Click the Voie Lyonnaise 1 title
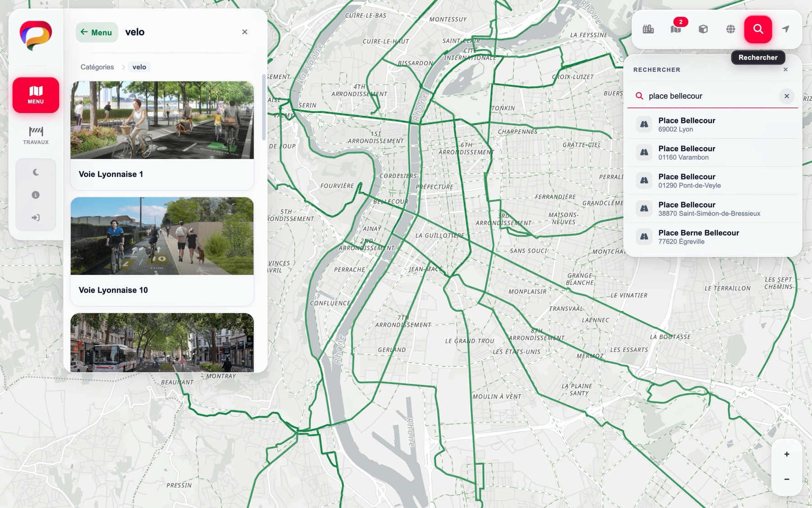Image resolution: width=812 pixels, height=508 pixels. click(x=111, y=174)
